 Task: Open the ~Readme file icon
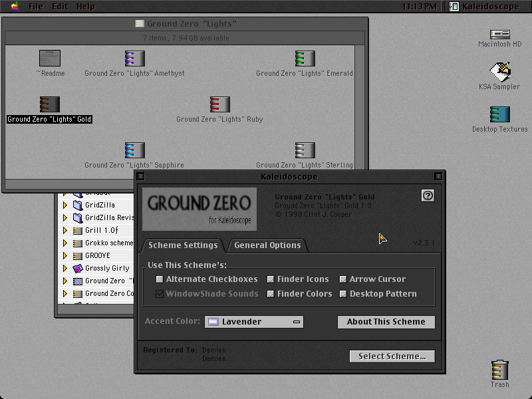[50, 58]
